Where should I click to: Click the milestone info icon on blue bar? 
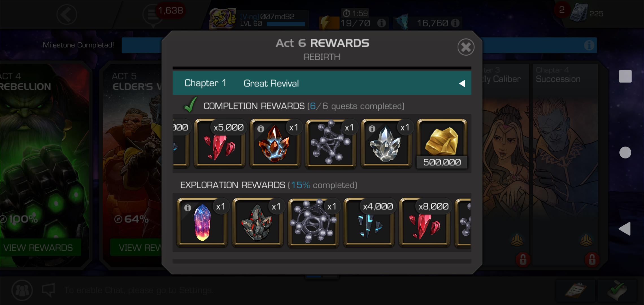click(589, 45)
